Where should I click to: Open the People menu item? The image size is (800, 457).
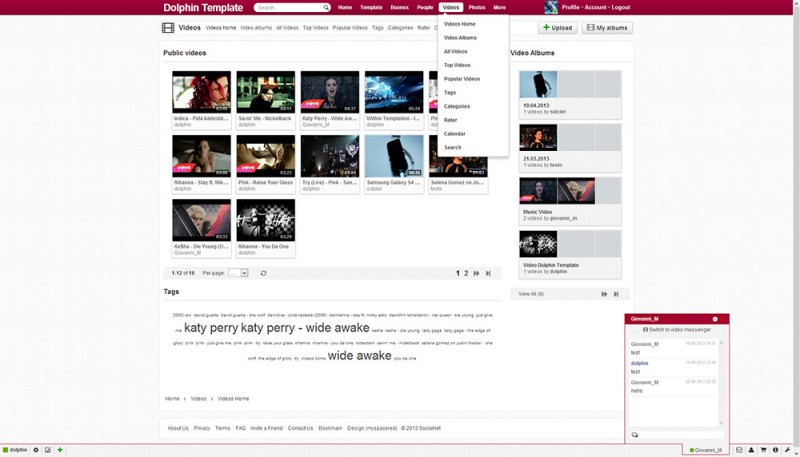(425, 8)
